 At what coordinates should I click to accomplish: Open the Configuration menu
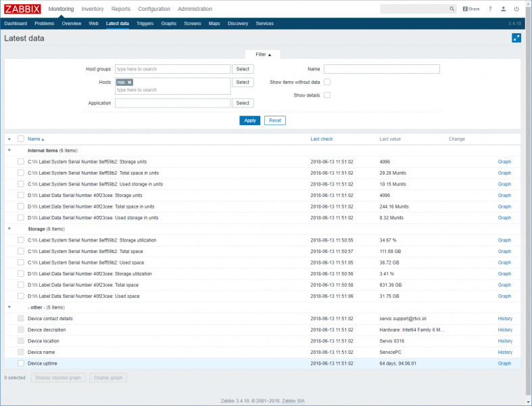pos(154,9)
